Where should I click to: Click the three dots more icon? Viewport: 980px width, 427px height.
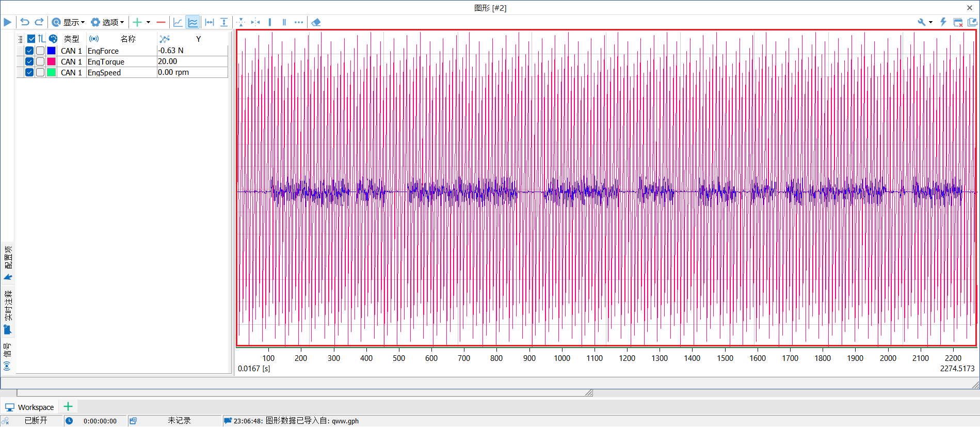pyautogui.click(x=299, y=22)
